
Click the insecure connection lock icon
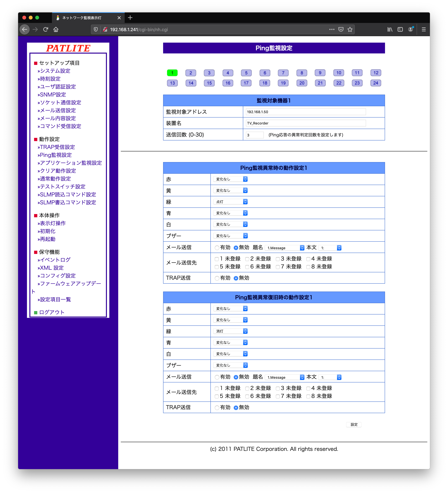click(x=105, y=30)
